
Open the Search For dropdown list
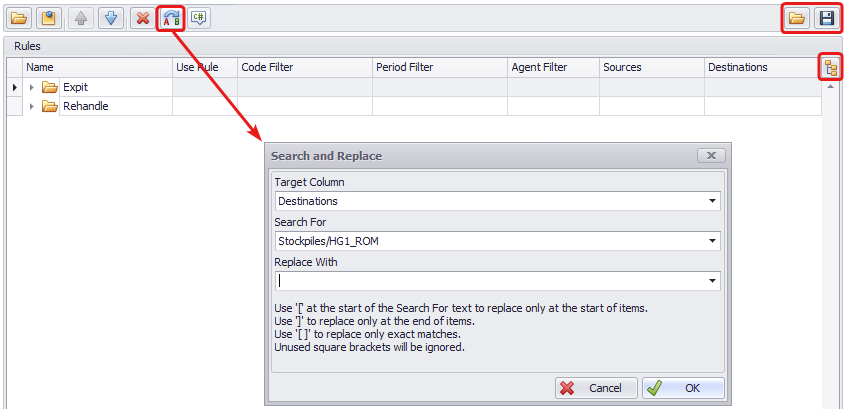click(712, 241)
